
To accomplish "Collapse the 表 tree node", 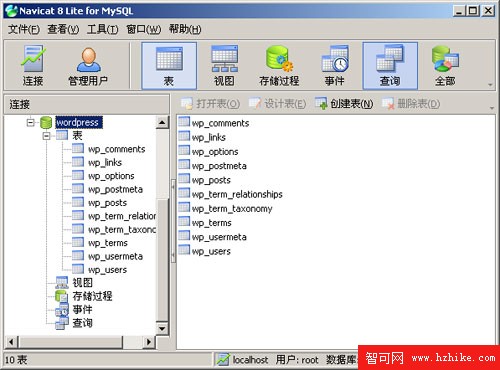I will (x=47, y=136).
